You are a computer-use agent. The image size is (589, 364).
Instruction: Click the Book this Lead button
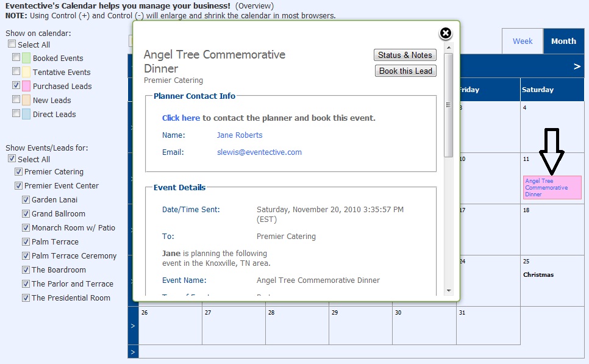point(405,71)
